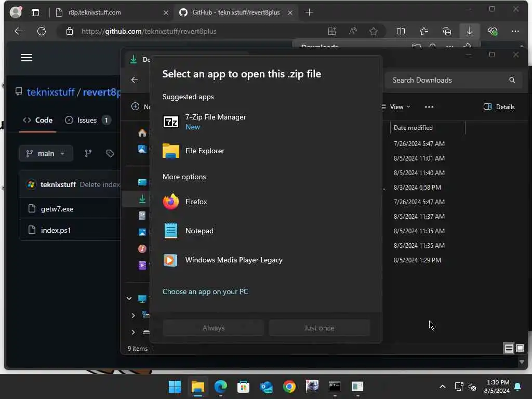532x399 pixels.
Task: Sort by Date modified column header
Action: click(x=428, y=128)
